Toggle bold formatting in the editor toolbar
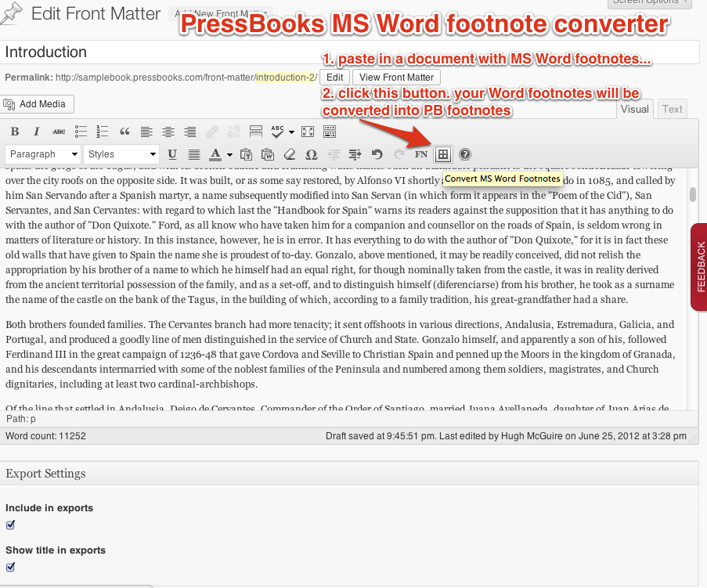This screenshot has width=707, height=588. [15, 132]
